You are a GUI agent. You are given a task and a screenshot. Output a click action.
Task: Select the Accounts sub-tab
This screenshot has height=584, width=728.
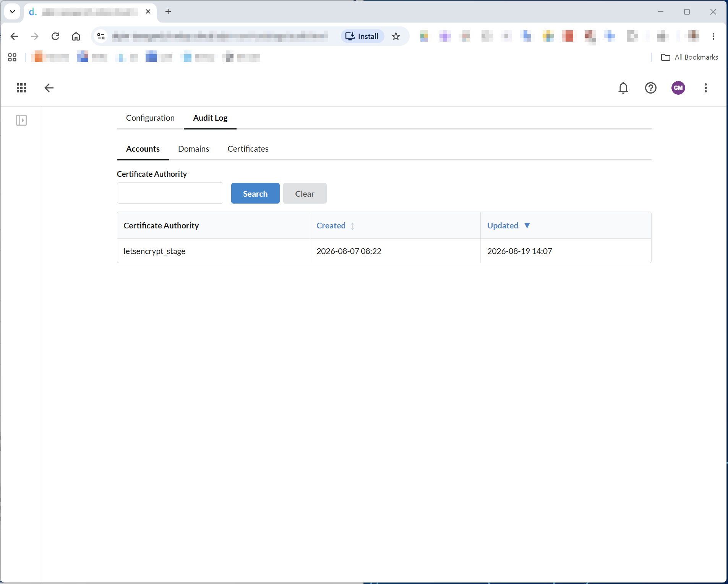[x=143, y=149]
